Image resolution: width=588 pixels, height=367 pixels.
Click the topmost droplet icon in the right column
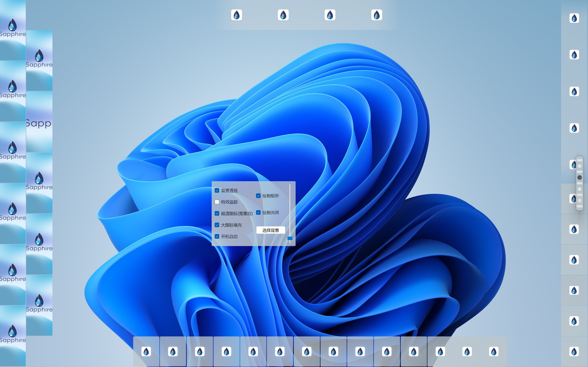574,18
